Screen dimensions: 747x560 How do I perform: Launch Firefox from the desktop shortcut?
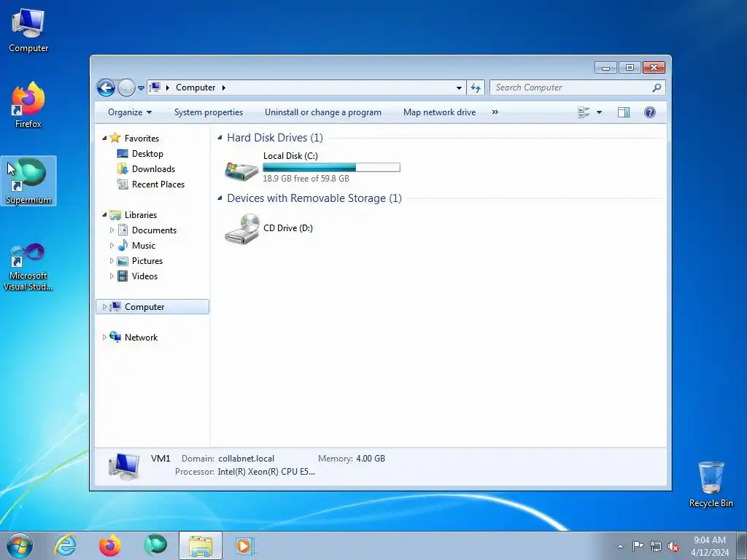(x=28, y=105)
